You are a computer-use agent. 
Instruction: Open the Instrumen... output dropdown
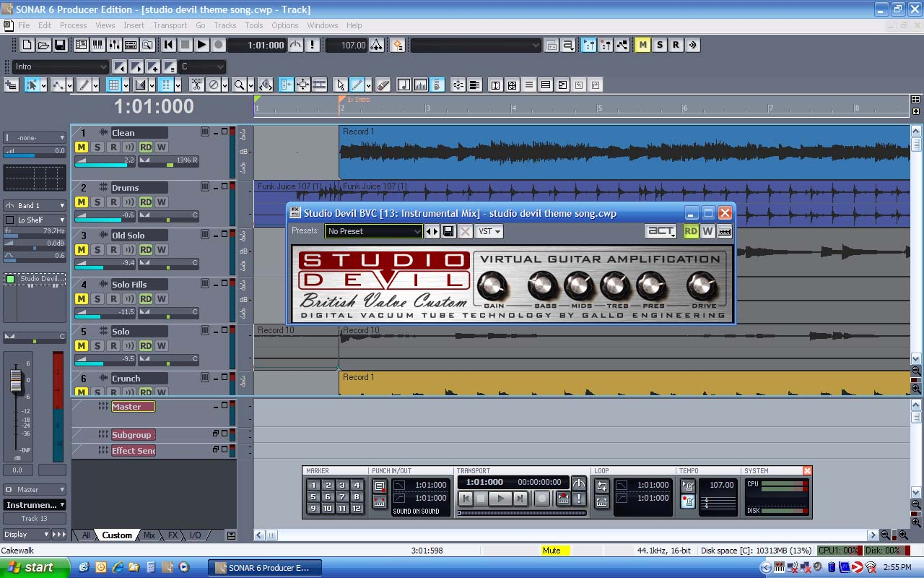35,505
